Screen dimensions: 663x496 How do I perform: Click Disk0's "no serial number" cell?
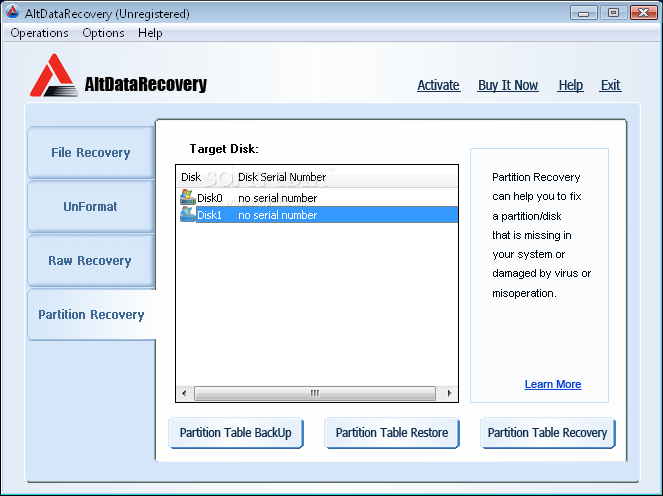[278, 198]
